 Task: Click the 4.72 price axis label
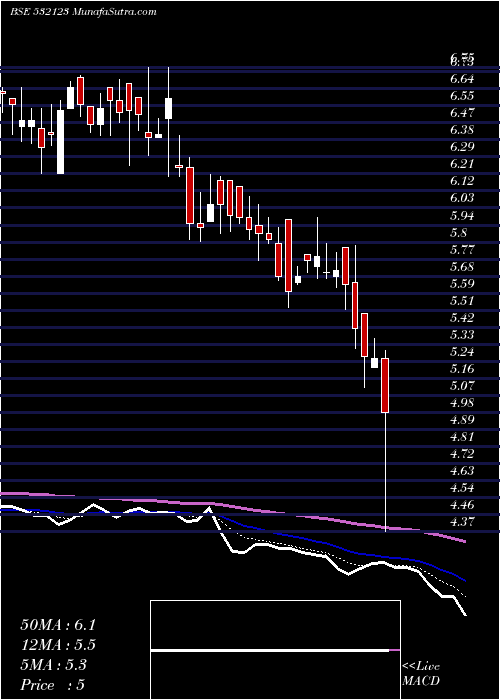click(462, 454)
